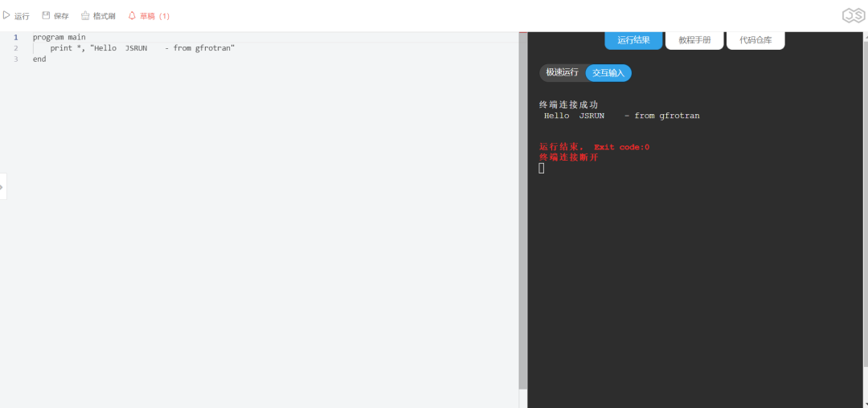Image resolution: width=868 pixels, height=408 pixels.
Task: Click the editor vertical scrollbar
Action: click(522, 210)
